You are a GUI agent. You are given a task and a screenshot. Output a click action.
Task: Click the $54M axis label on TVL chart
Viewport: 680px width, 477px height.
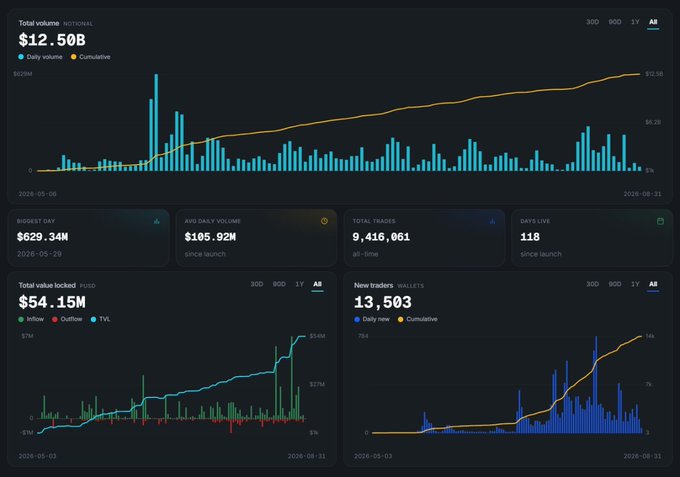pyautogui.click(x=317, y=336)
